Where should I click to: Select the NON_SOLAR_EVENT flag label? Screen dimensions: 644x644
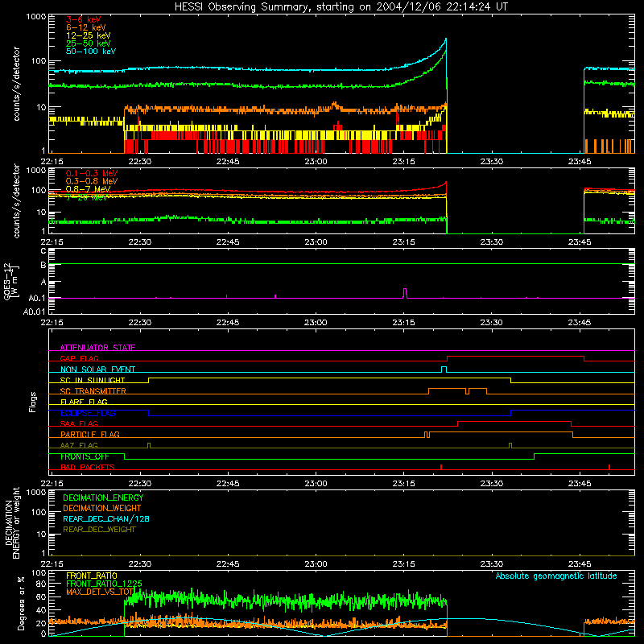pos(97,369)
